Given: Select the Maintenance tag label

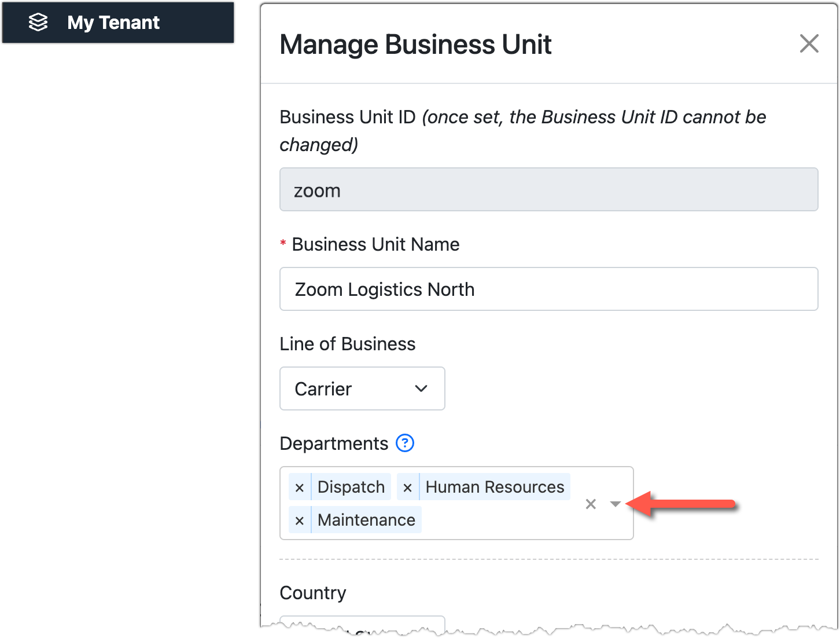Looking at the screenshot, I should tap(366, 520).
